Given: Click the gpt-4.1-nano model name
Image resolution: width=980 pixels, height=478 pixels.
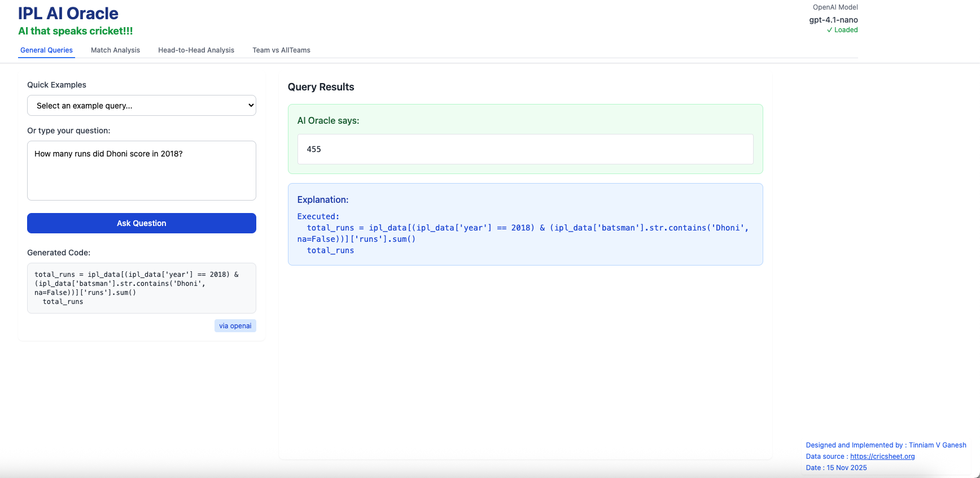Looking at the screenshot, I should [833, 20].
